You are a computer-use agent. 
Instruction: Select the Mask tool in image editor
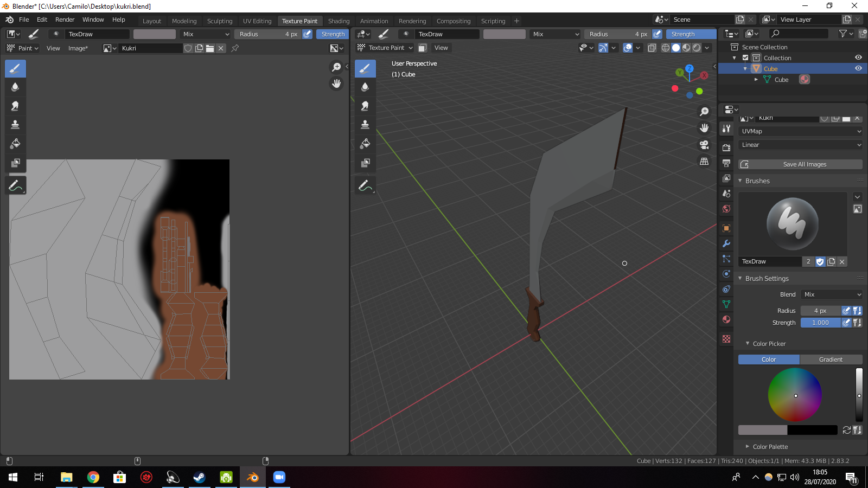15,163
